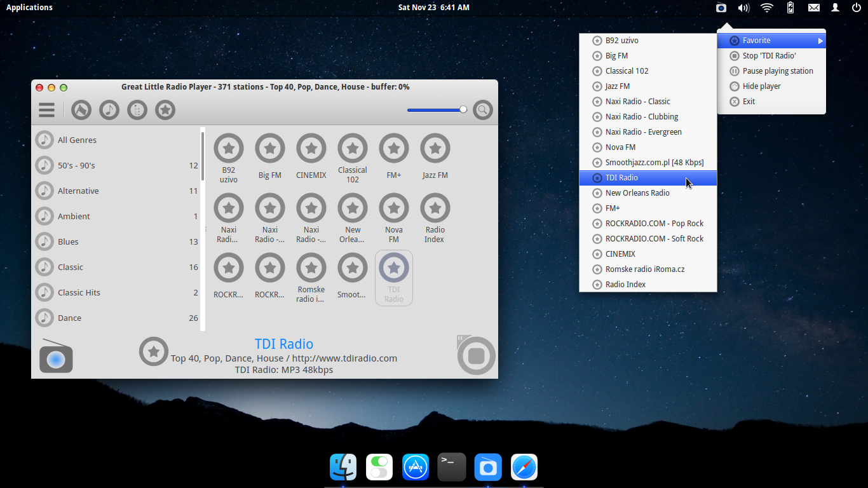
Task: Open the hamburger menu in the player
Action: pyautogui.click(x=46, y=109)
